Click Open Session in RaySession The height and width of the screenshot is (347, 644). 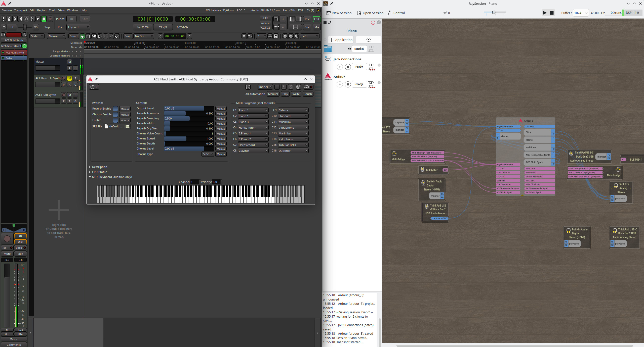pos(370,13)
